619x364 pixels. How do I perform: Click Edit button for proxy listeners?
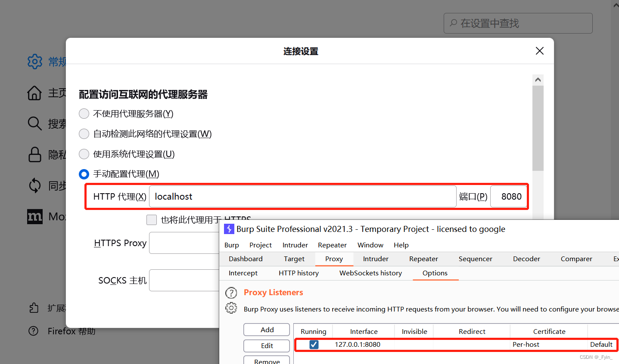[x=267, y=345]
